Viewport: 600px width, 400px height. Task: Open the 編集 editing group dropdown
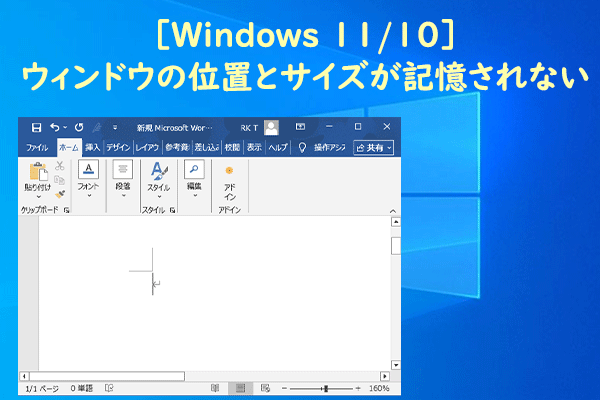pyautogui.click(x=194, y=178)
